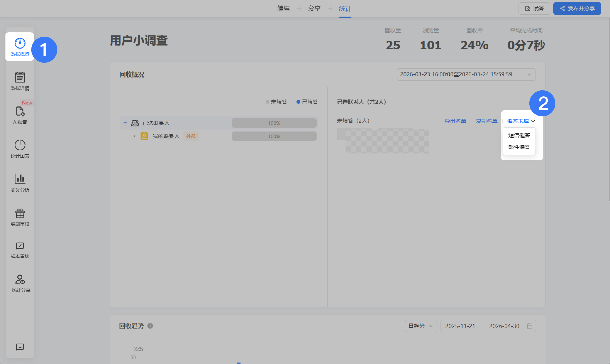Toggle the 未填答 legend item
610x364 pixels.
point(276,102)
